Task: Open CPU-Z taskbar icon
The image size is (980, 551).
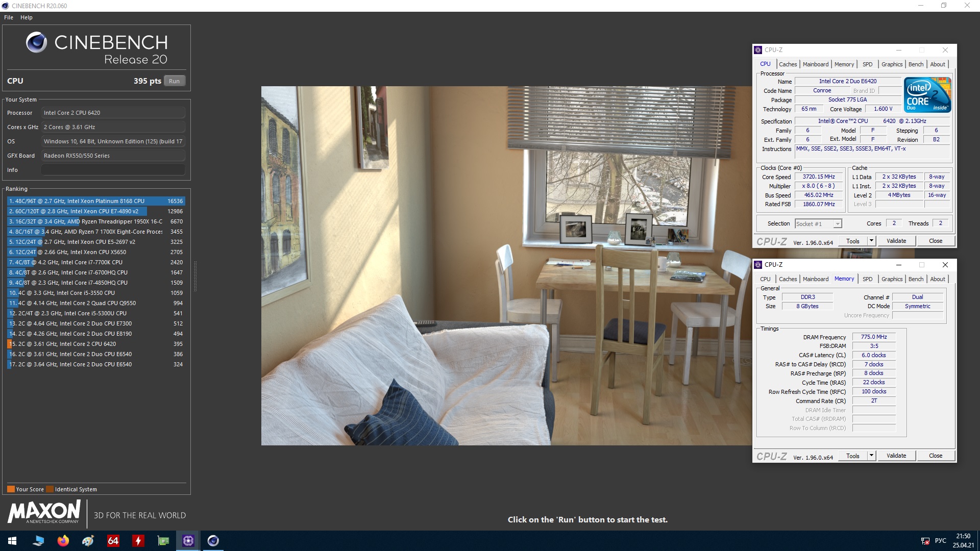Action: click(x=188, y=541)
